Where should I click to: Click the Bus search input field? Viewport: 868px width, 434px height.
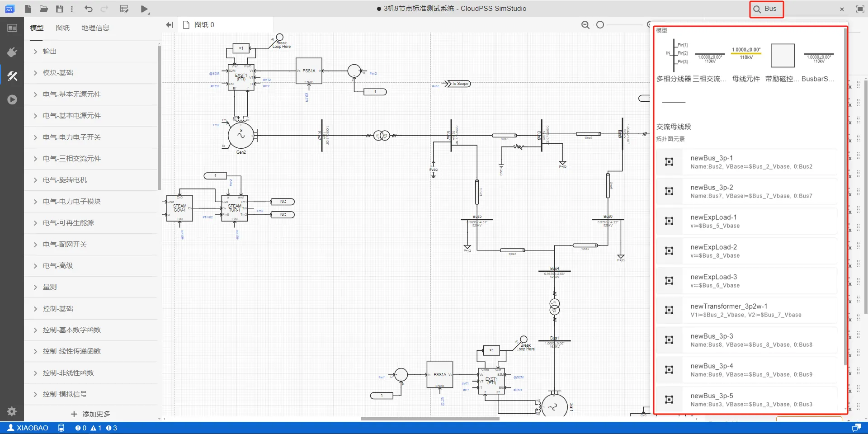pyautogui.click(x=799, y=9)
